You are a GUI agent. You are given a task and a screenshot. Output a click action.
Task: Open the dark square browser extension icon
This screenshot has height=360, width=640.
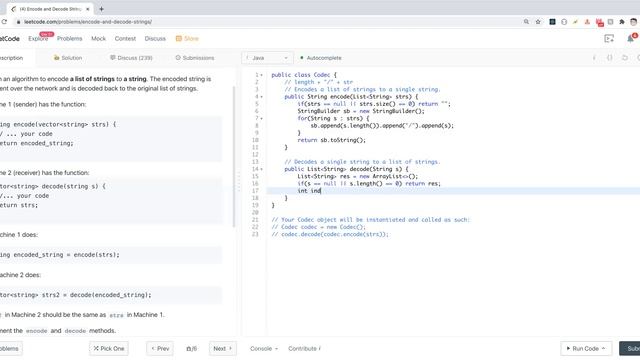pyautogui.click(x=552, y=22)
